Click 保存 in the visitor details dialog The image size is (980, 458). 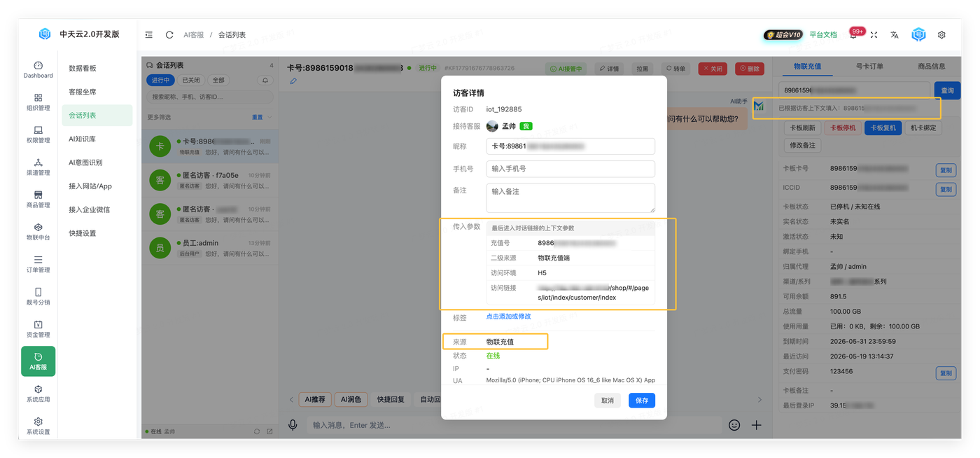tap(642, 400)
